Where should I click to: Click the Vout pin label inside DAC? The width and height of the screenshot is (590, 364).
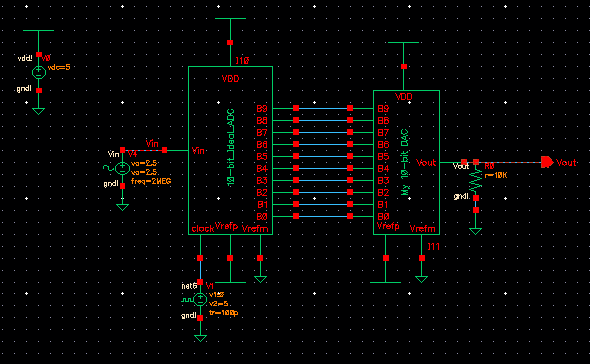[426, 162]
